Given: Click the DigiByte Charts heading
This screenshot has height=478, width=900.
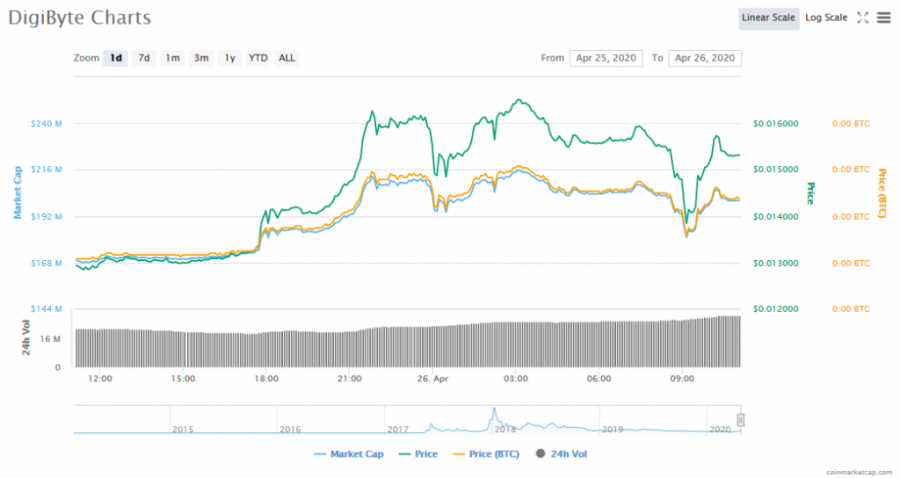Looking at the screenshot, I should click(x=80, y=18).
